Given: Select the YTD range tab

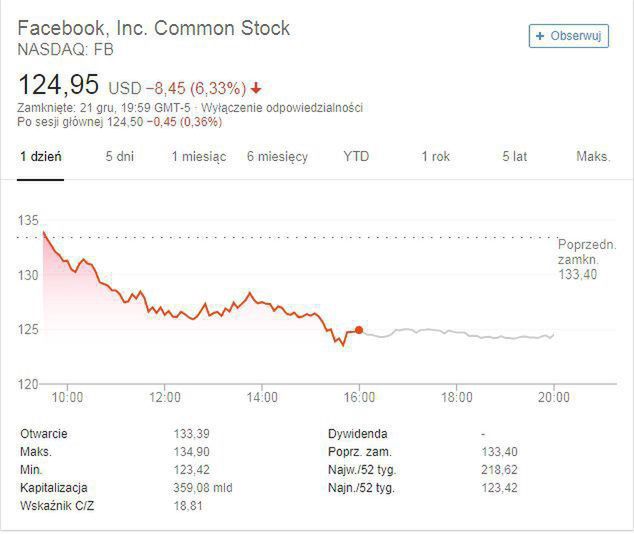Looking at the screenshot, I should 356,157.
